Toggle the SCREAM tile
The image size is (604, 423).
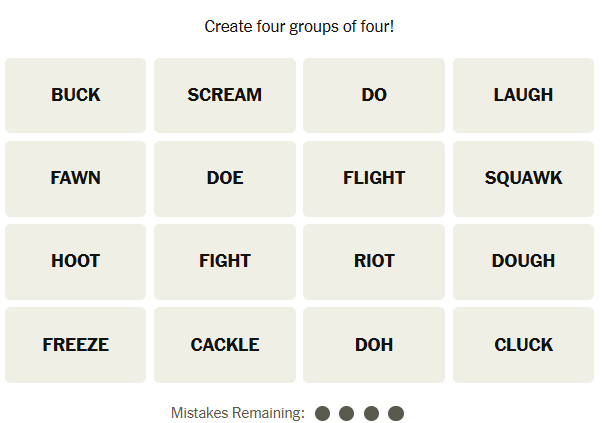(225, 95)
